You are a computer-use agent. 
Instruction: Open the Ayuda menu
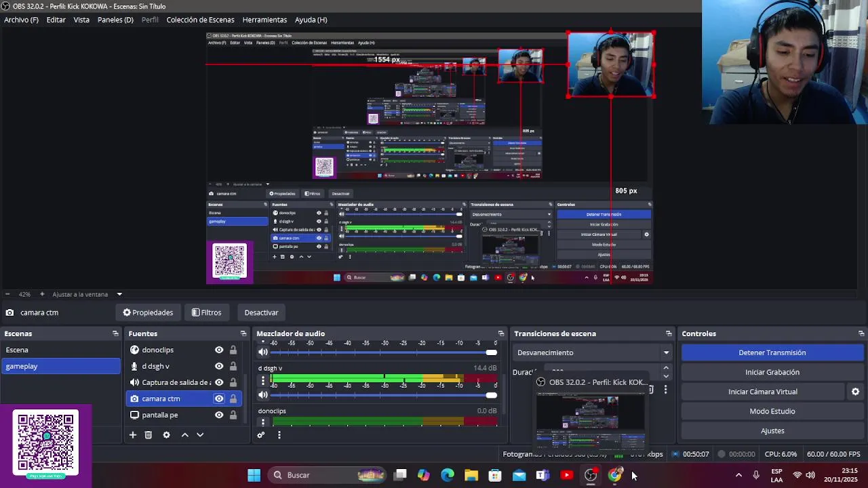tap(311, 20)
